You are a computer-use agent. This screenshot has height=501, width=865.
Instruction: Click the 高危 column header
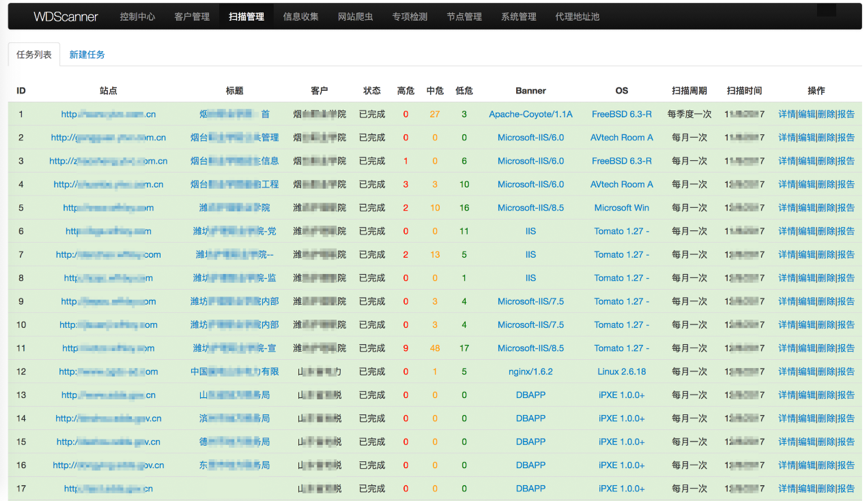[405, 90]
